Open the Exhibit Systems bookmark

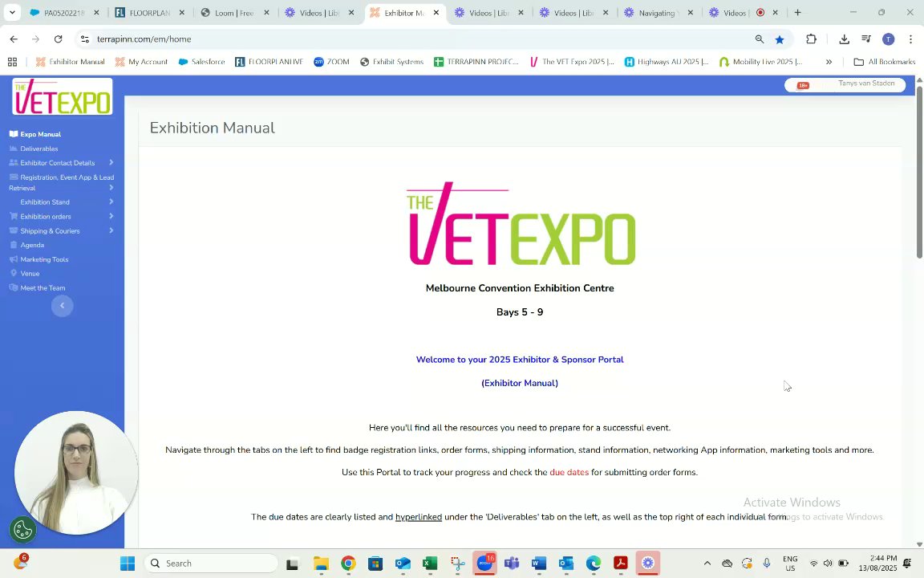(x=392, y=62)
